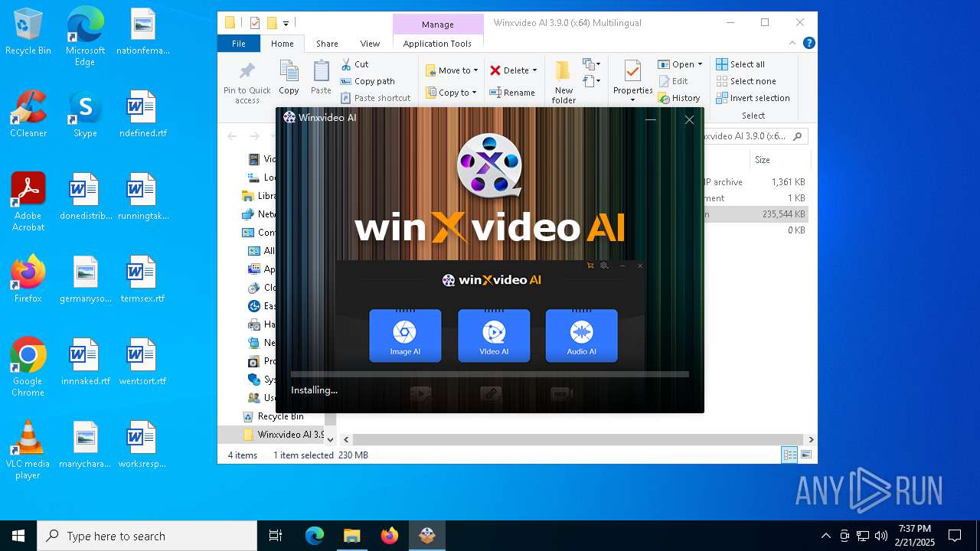Open file History from the ribbon
Screen dimensions: 980x551
click(679, 98)
